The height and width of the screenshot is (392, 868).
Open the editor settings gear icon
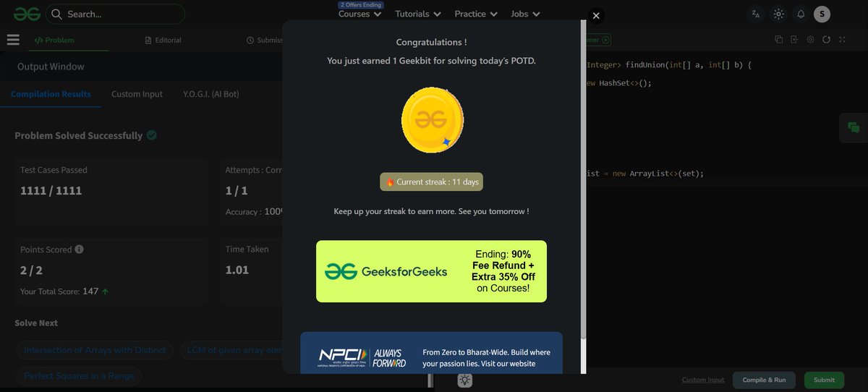[x=810, y=40]
